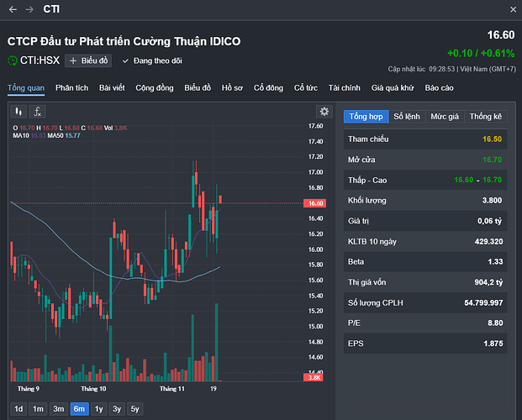
Task: Add the stock with the Biểu đồ button
Action: point(88,60)
